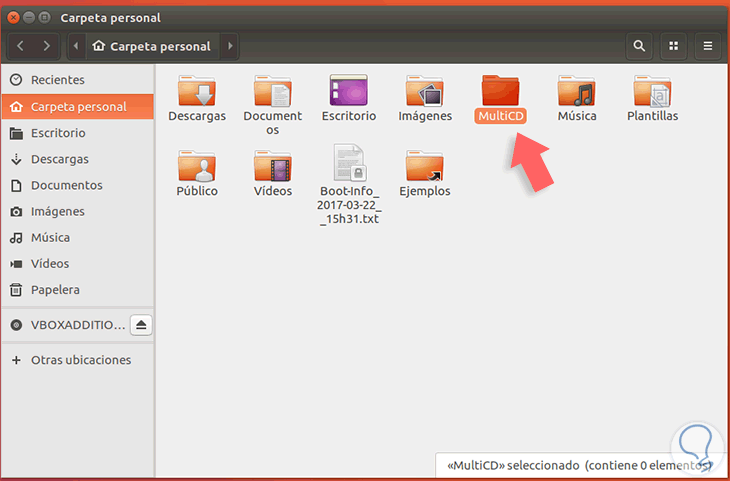730x481 pixels.
Task: Go forward with the right arrow
Action: click(46, 46)
